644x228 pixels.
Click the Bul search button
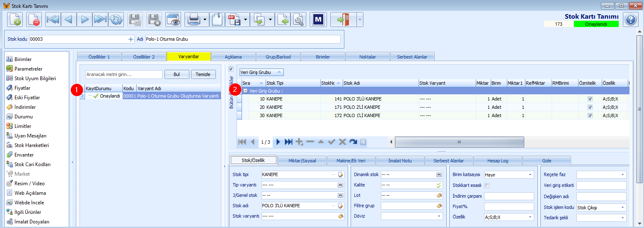coord(177,74)
